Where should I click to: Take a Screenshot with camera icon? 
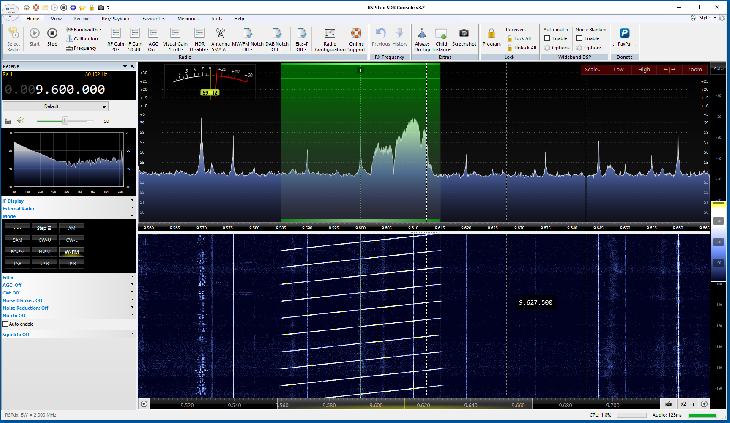coord(464,34)
